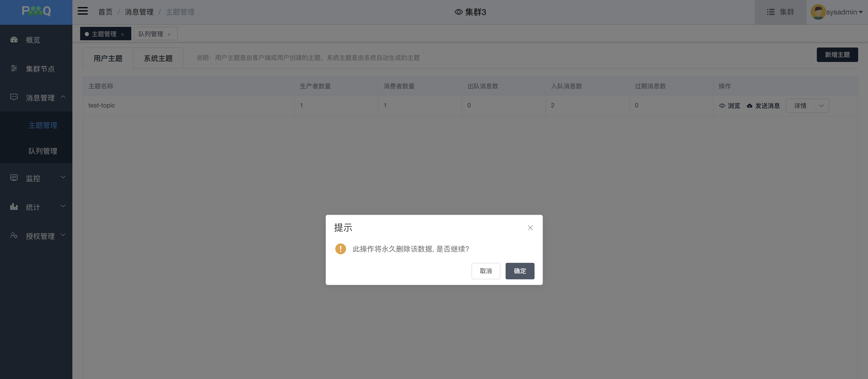Collapse the 消息管理 sidebar menu
Screen dimensions: 868x379
pos(63,97)
